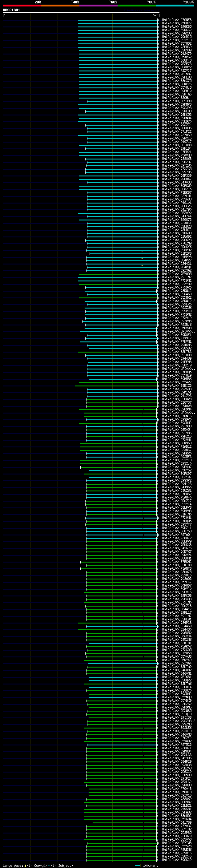This screenshot has width=197, height=868.
Task: Open hit UniRef100_B9GKB5
Action: click(177, 26)
